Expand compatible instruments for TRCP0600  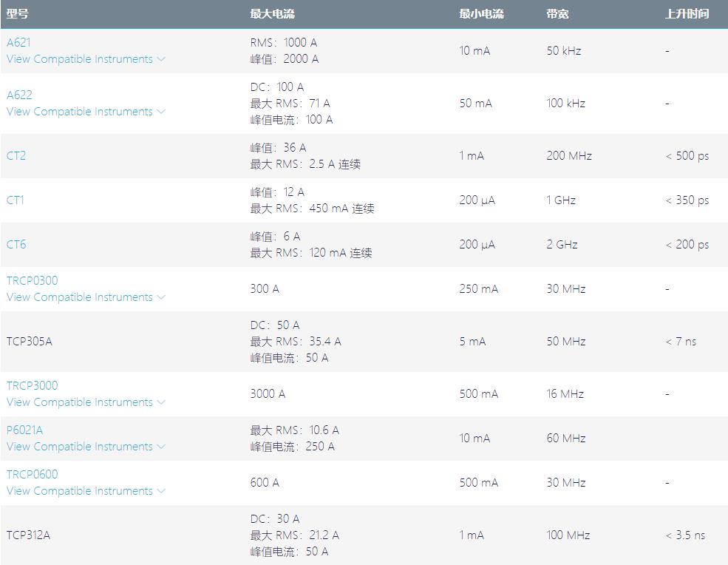click(86, 491)
